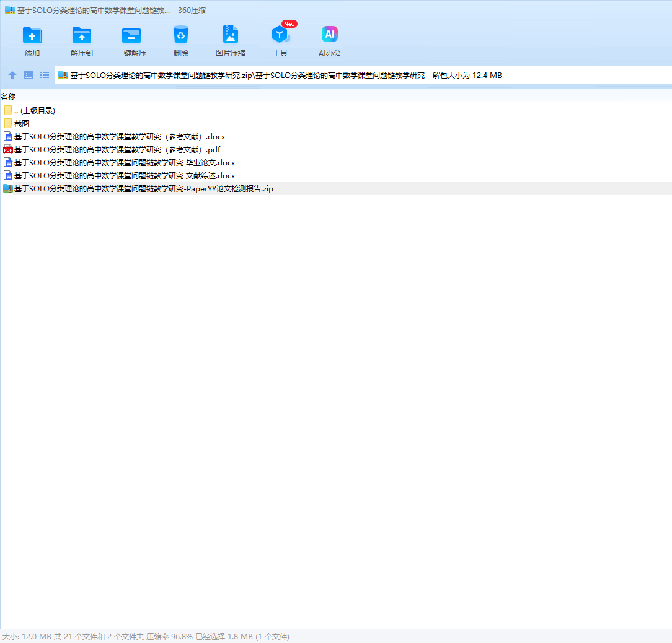Click the folder icon next to 截图

pyautogui.click(x=7, y=123)
